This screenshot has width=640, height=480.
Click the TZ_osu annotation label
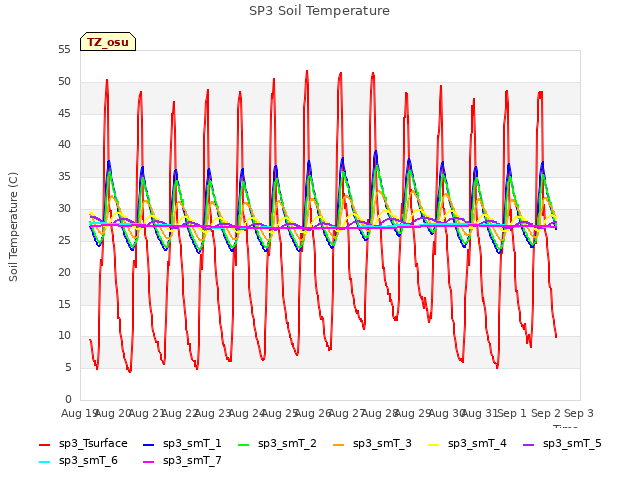108,42
